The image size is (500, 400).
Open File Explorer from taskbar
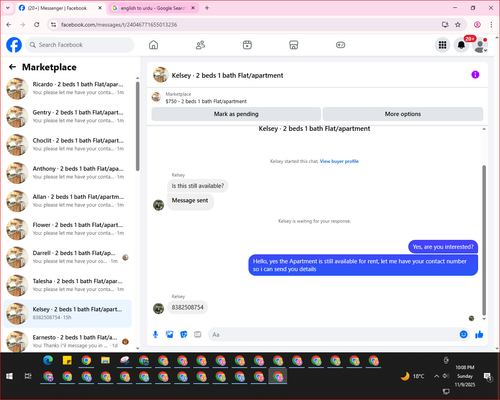pos(105,360)
